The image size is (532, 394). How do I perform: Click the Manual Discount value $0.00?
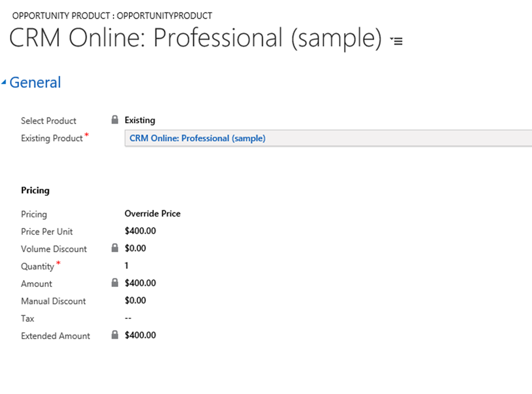[136, 301]
